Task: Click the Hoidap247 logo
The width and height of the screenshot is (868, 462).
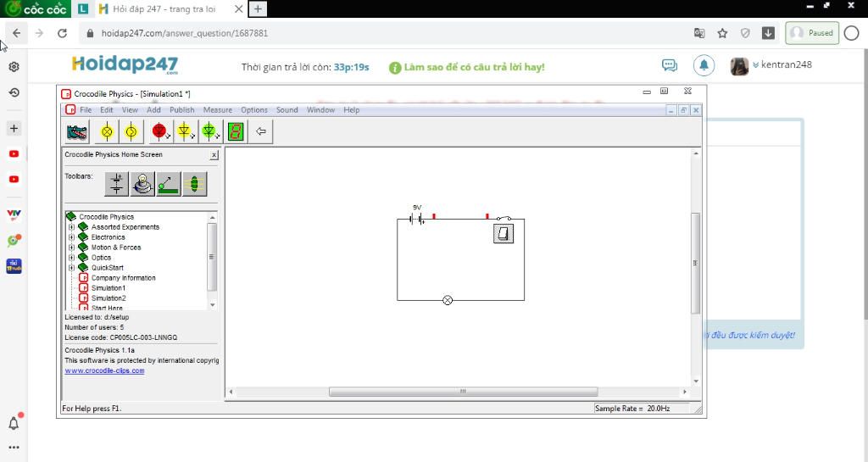Action: [125, 64]
